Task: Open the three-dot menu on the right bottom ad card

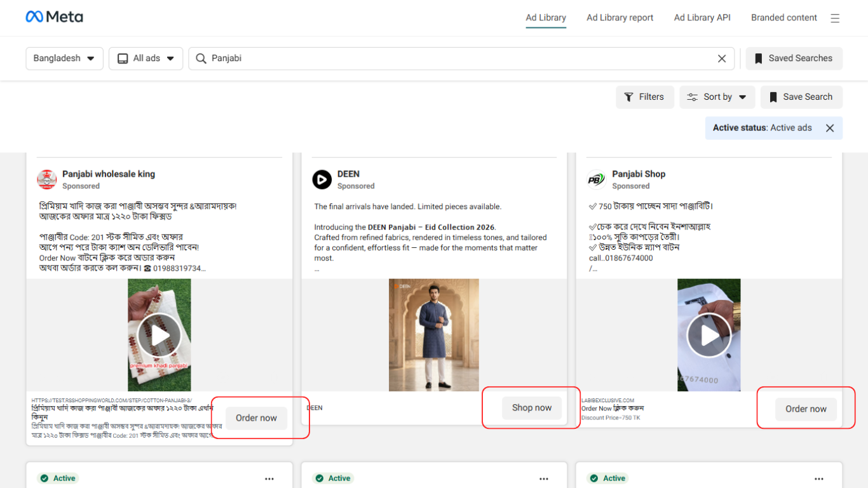Action: (x=819, y=478)
